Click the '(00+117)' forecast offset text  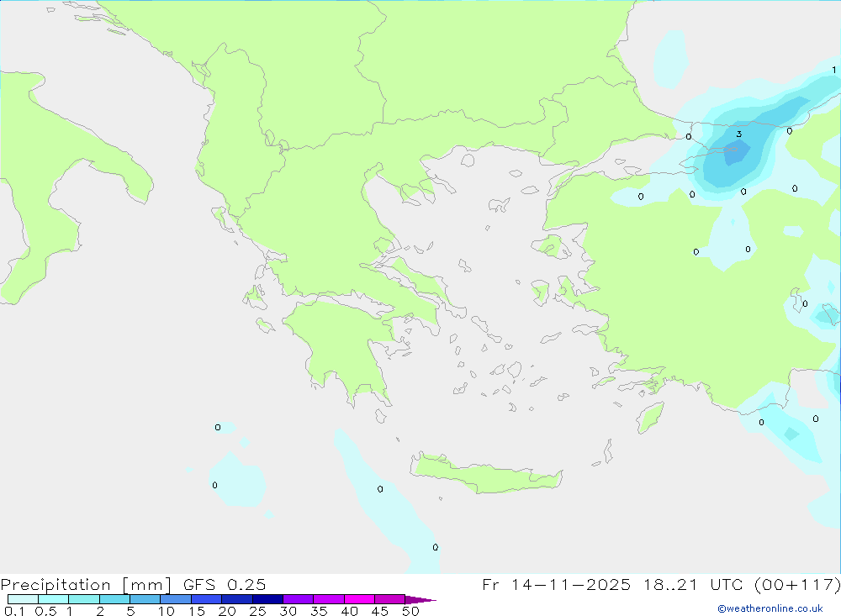click(797, 585)
